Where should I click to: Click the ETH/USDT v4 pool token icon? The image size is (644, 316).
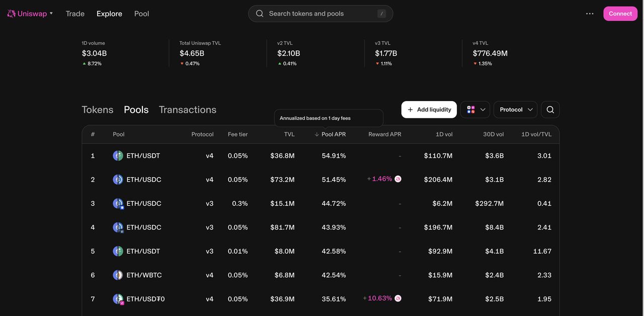click(x=118, y=156)
